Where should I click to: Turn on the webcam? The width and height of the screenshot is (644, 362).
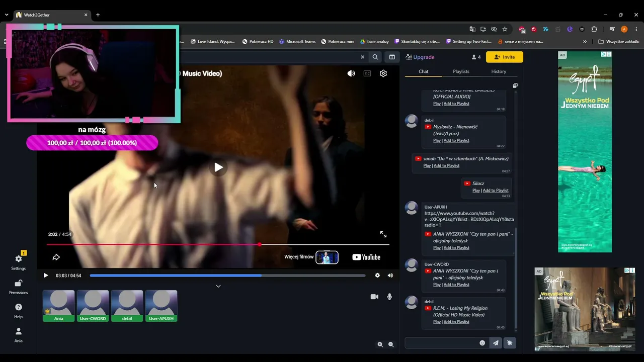pos(374,297)
